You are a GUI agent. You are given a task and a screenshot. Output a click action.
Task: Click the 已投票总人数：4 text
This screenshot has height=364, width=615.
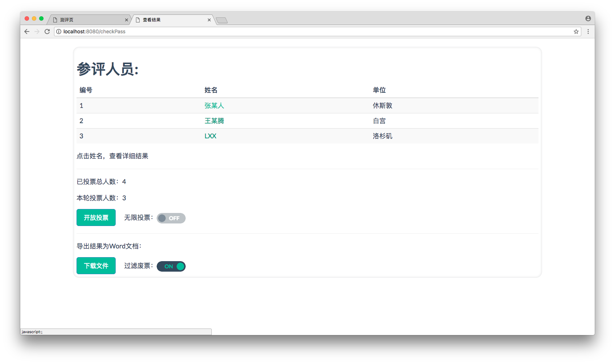pyautogui.click(x=102, y=181)
